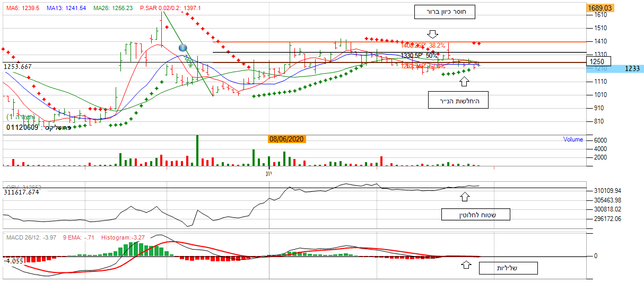Click the orange 08/06/2020 date marker
This screenshot has width=644, height=283.
point(287,139)
